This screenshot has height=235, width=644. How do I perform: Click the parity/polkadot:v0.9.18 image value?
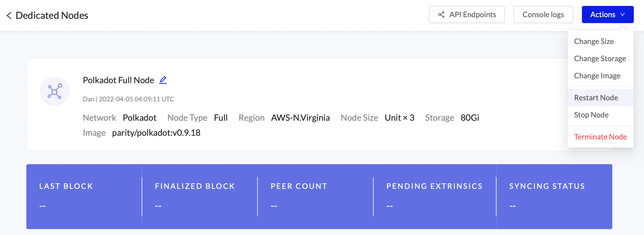(x=156, y=133)
